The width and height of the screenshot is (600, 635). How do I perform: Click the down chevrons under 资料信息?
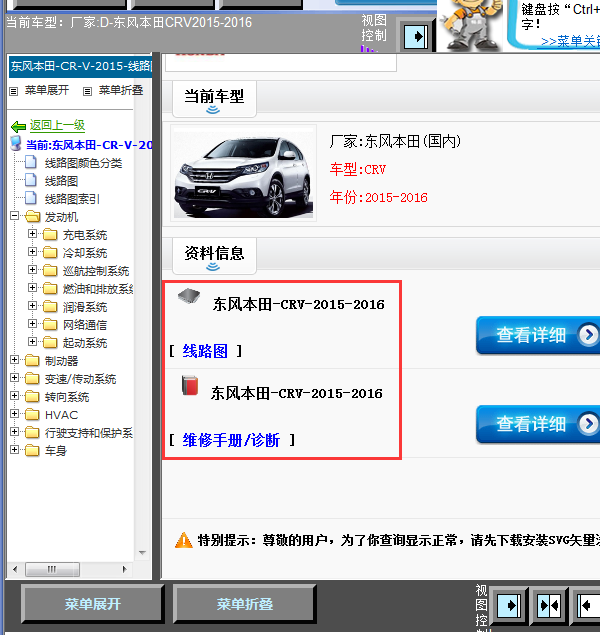pyautogui.click(x=213, y=266)
